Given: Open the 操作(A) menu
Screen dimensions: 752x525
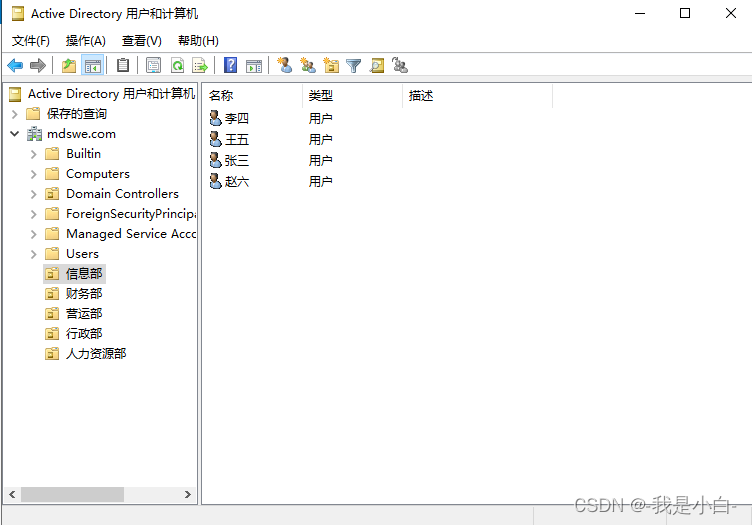Looking at the screenshot, I should [85, 41].
